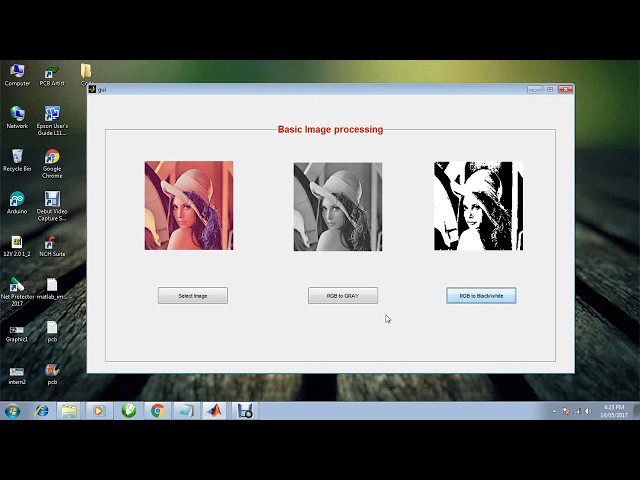The width and height of the screenshot is (640, 480).
Task: Click the Select Image button
Action: (x=193, y=296)
